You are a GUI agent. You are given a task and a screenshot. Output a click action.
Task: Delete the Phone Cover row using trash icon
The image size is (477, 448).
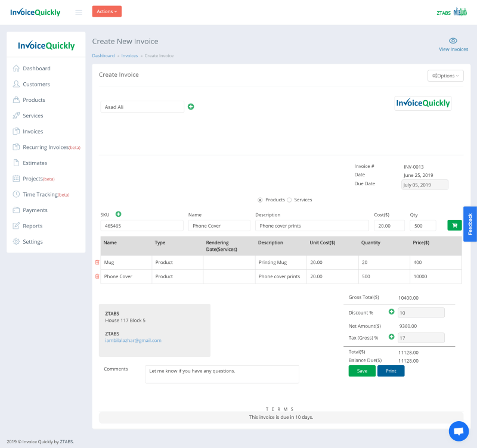pyautogui.click(x=97, y=276)
